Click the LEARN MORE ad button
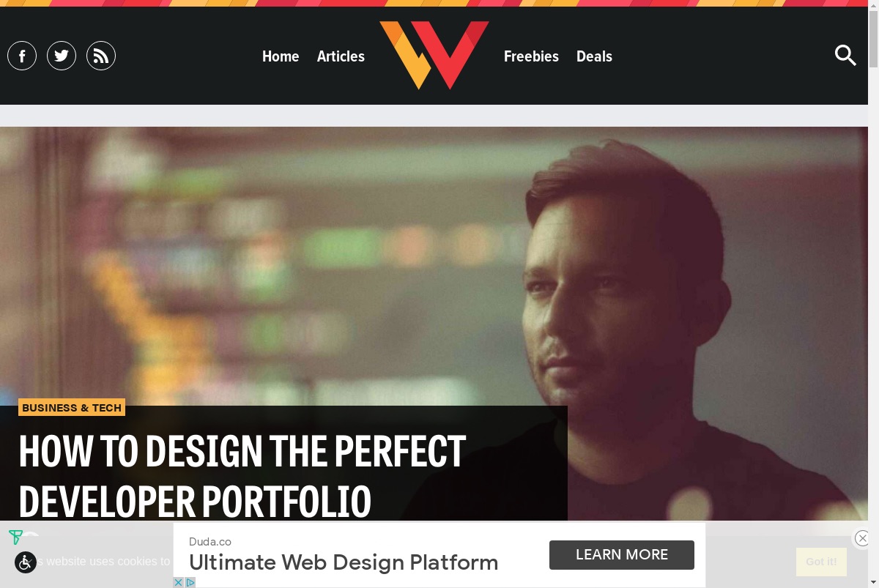879x588 pixels. [x=622, y=555]
